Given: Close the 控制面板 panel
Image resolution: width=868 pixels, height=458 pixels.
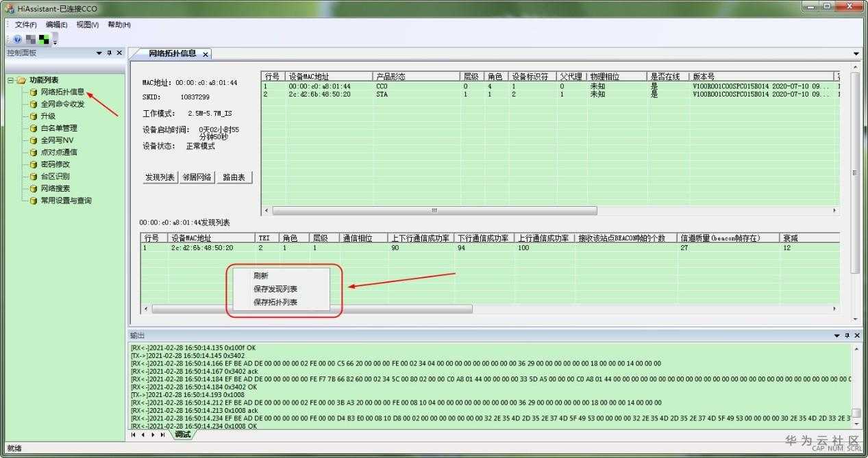Looking at the screenshot, I should click(x=119, y=53).
